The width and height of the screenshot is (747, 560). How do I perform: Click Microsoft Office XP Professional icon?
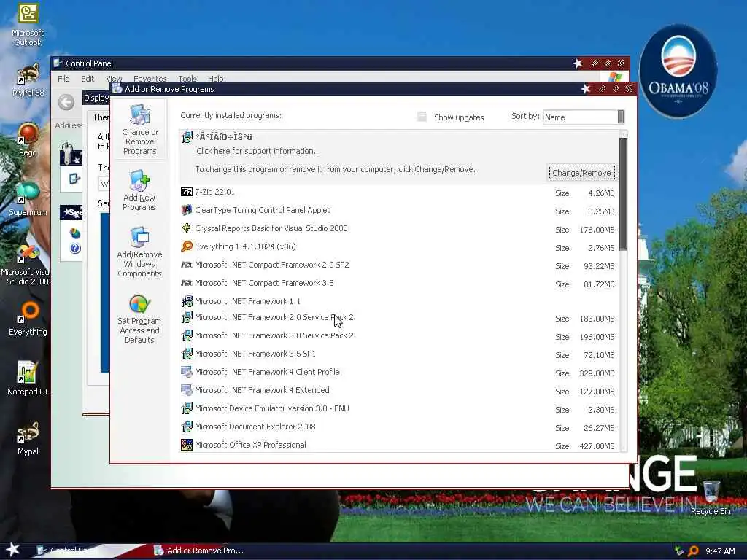187,445
